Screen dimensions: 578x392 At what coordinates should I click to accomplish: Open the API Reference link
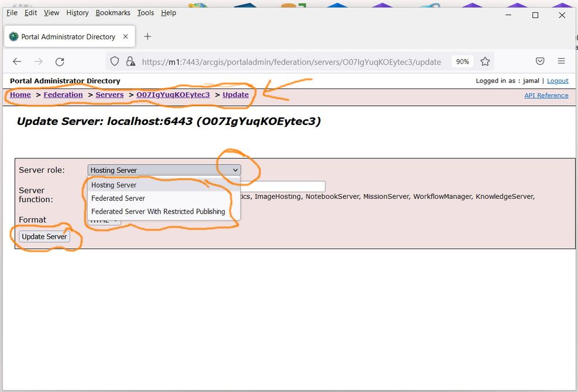tap(546, 95)
